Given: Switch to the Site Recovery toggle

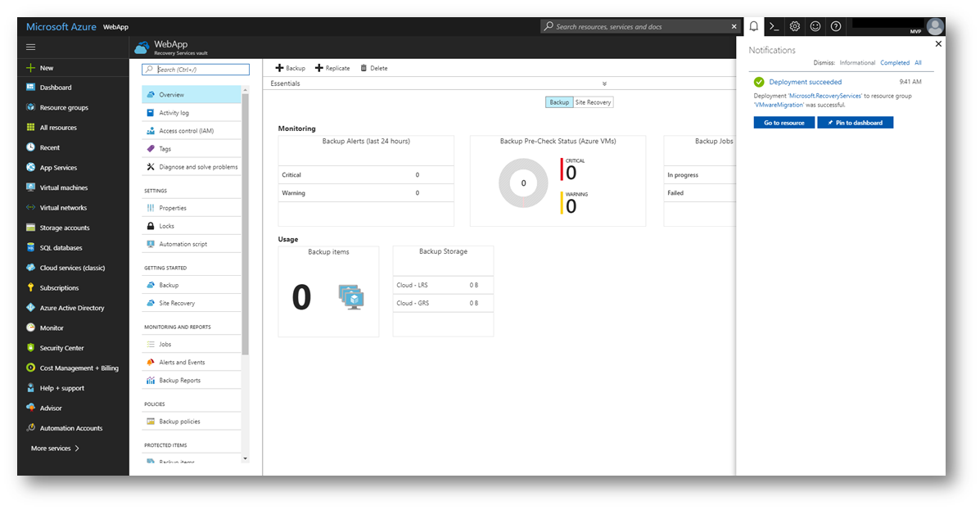Looking at the screenshot, I should click(593, 102).
